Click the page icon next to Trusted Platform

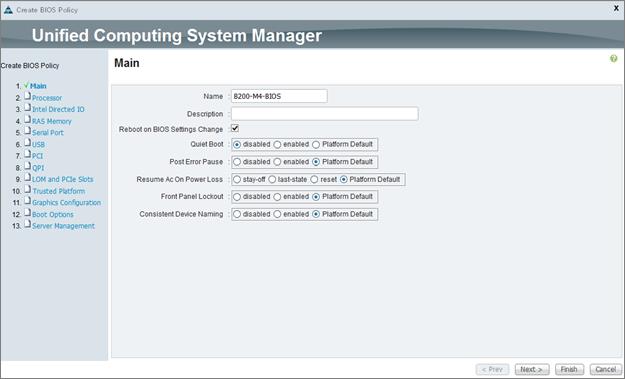(27, 189)
